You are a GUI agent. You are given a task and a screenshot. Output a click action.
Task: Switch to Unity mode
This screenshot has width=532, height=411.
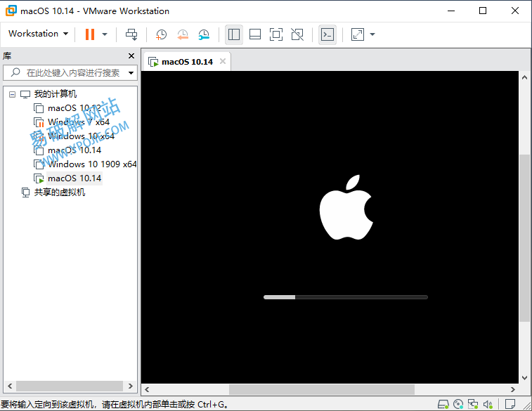pos(297,34)
